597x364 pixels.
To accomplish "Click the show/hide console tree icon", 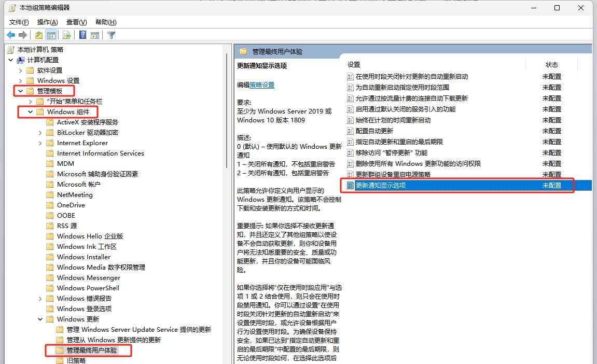I will click(51, 35).
